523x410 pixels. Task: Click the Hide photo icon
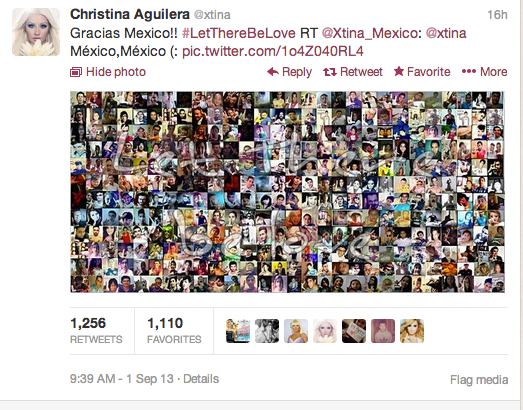click(76, 72)
